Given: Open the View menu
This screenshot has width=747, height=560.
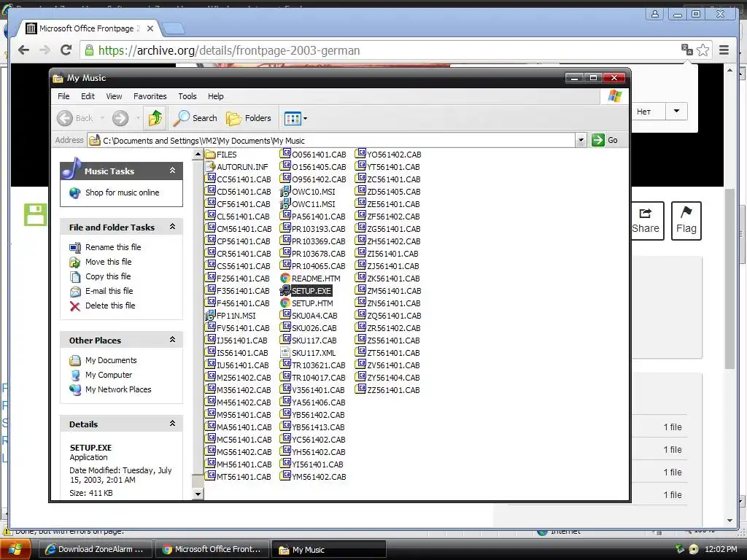Looking at the screenshot, I should 114,96.
